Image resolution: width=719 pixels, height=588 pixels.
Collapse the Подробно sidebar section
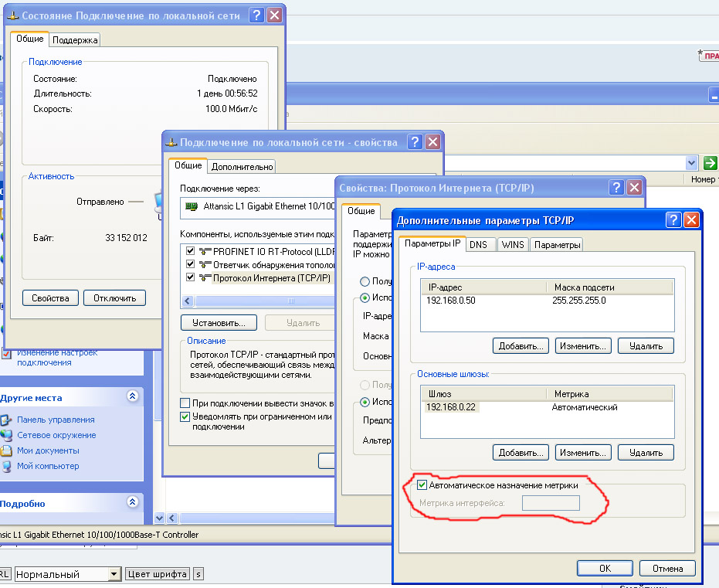132,503
